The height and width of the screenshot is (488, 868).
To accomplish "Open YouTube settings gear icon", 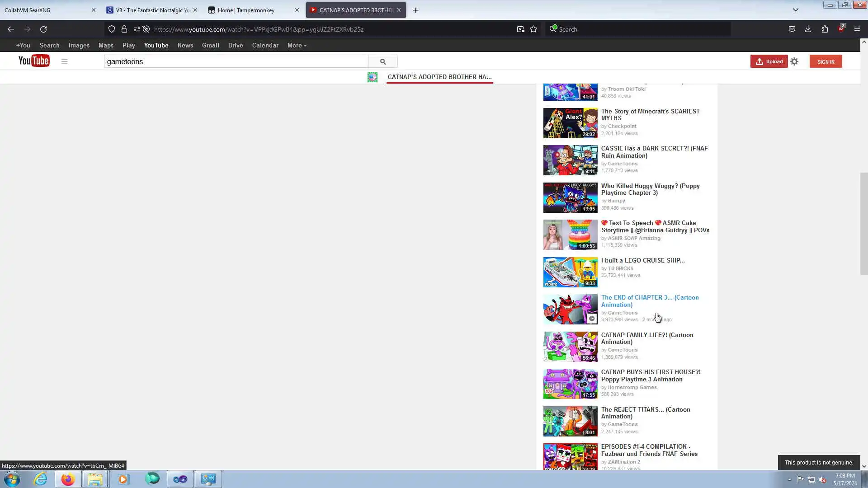I will (x=794, y=61).
